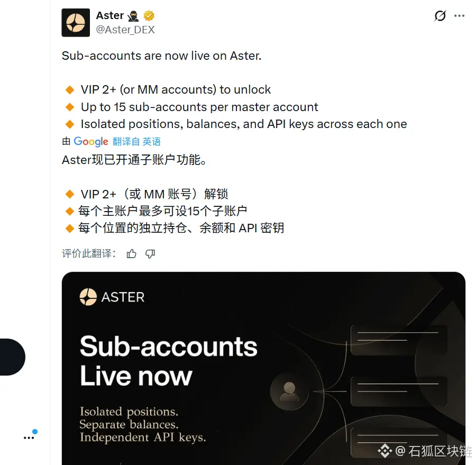Viewport: 476px width, 465px height.
Task: Click the Binance watermark diamond icon
Action: coord(385,451)
